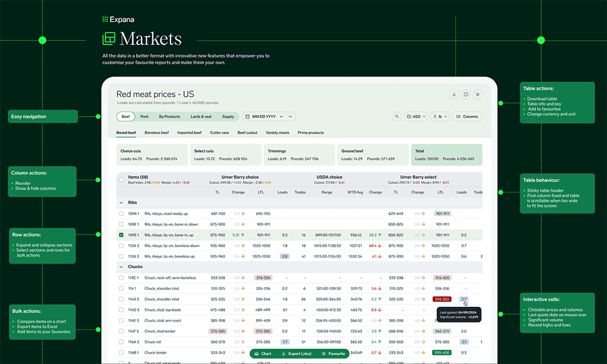The width and height of the screenshot is (607, 364).
Task: Open the Variety meats tab
Action: [277, 133]
